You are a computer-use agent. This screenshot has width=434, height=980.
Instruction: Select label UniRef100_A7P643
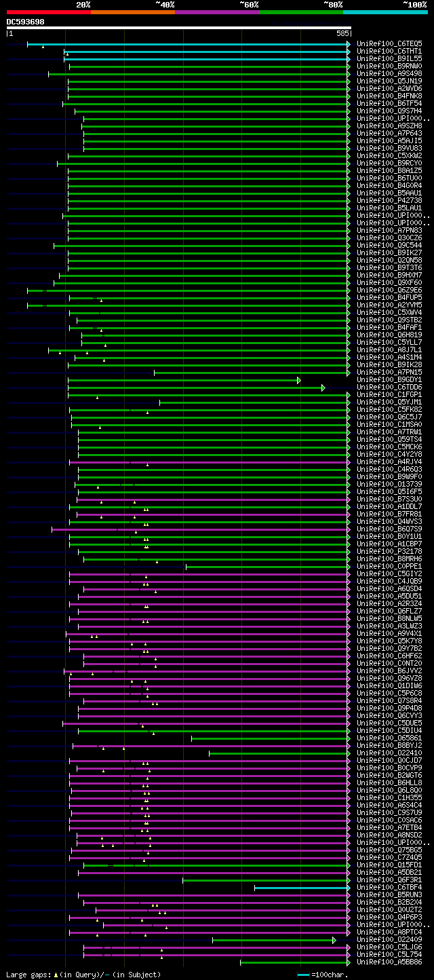389,133
